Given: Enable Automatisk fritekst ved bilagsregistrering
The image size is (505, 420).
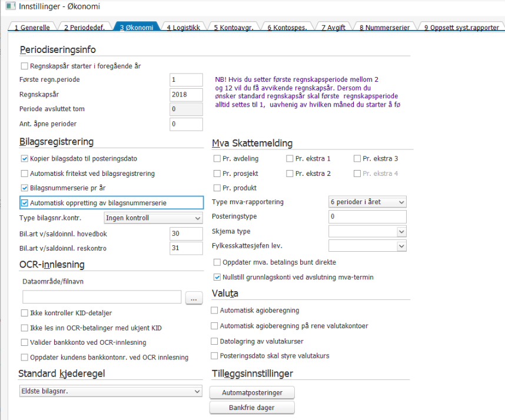Looking at the screenshot, I should point(25,174).
